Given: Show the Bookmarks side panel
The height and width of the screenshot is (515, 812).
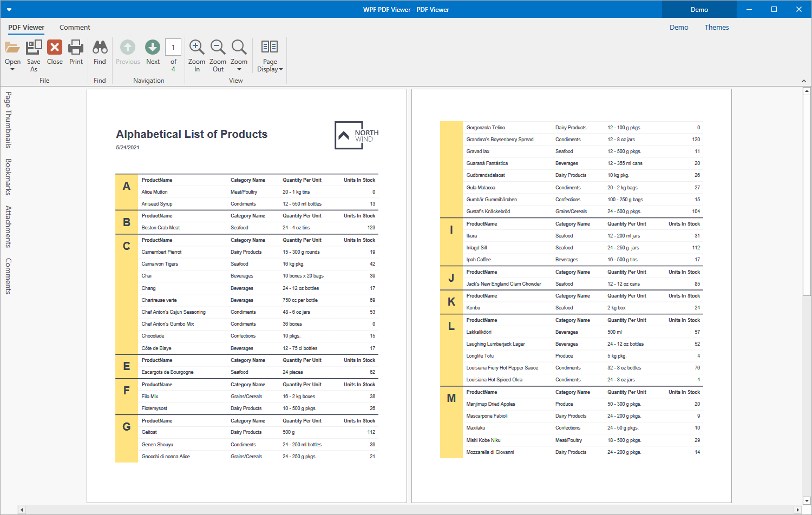Looking at the screenshot, I should (x=8, y=177).
